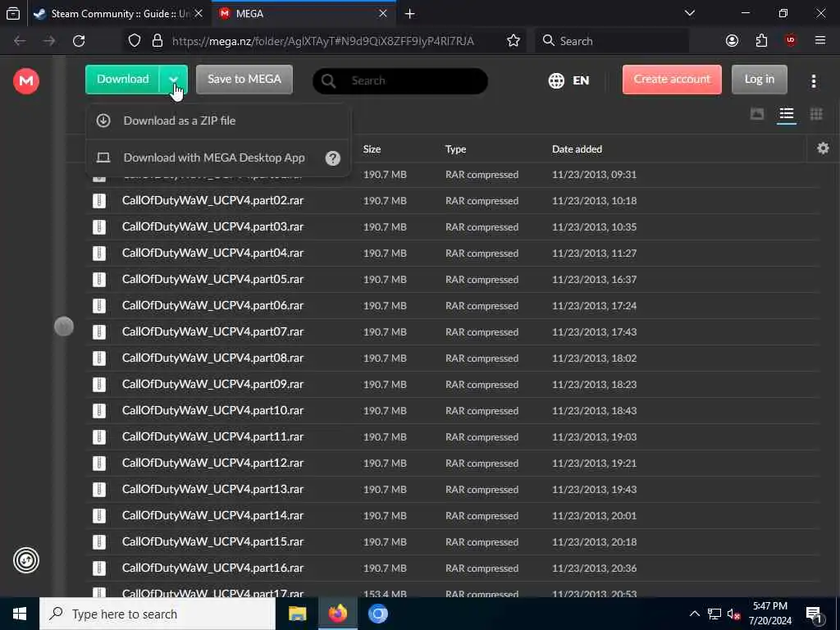Open the Firefox hamburger menu
Image resolution: width=840 pixels, height=630 pixels.
819,41
